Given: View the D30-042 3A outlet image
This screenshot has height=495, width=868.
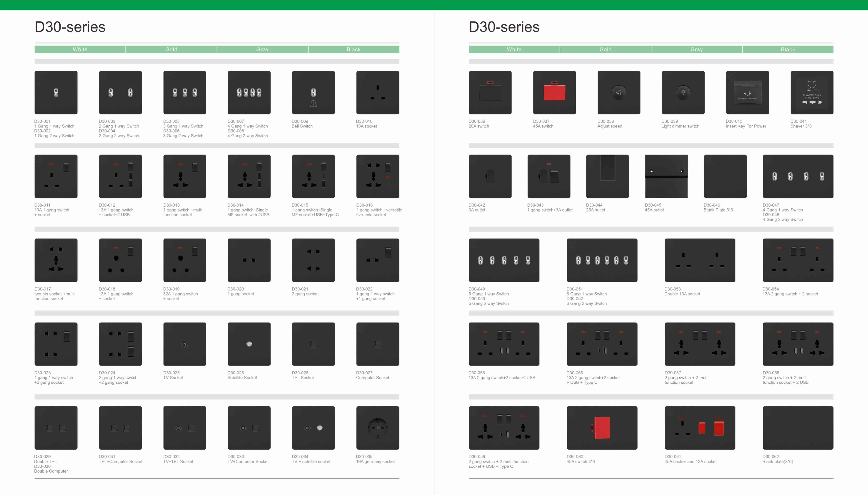Looking at the screenshot, I should pyautogui.click(x=490, y=176).
